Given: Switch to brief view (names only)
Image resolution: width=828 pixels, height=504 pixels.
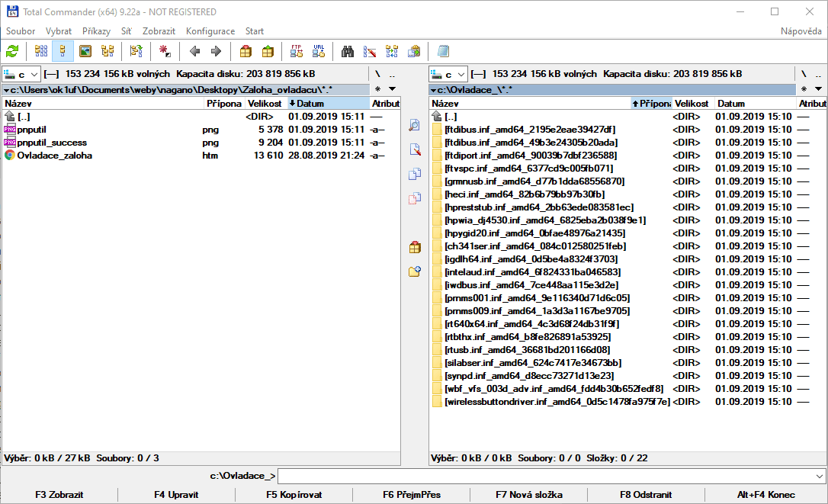Looking at the screenshot, I should 41,52.
